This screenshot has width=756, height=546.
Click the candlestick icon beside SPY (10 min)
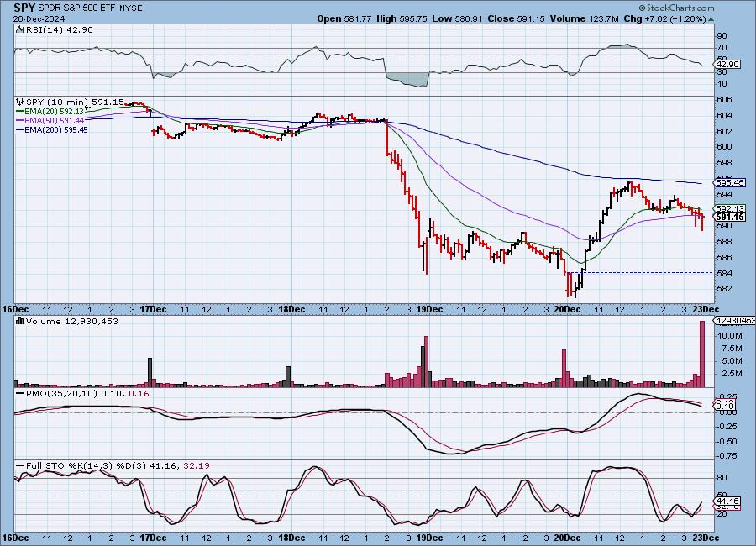coord(20,102)
